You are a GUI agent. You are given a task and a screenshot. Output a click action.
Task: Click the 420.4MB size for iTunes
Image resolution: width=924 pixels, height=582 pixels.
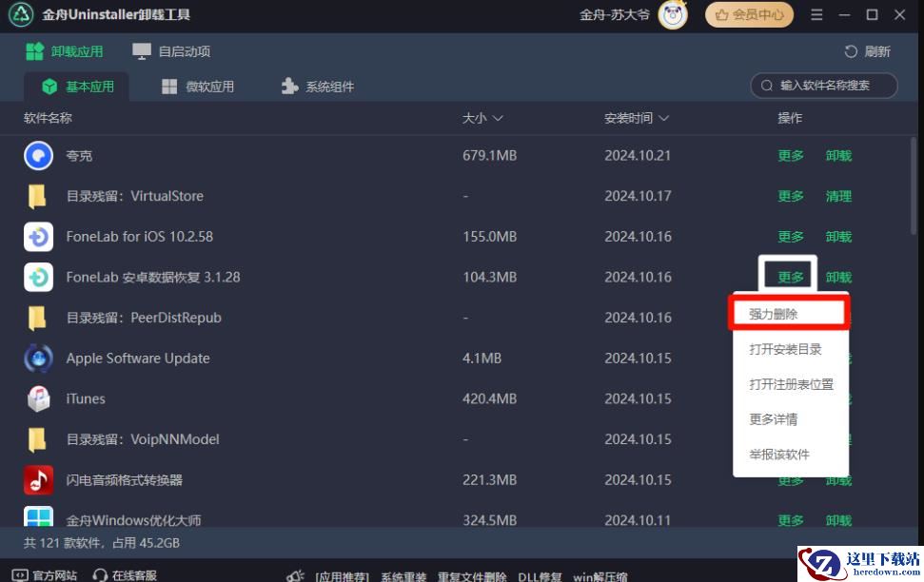490,398
